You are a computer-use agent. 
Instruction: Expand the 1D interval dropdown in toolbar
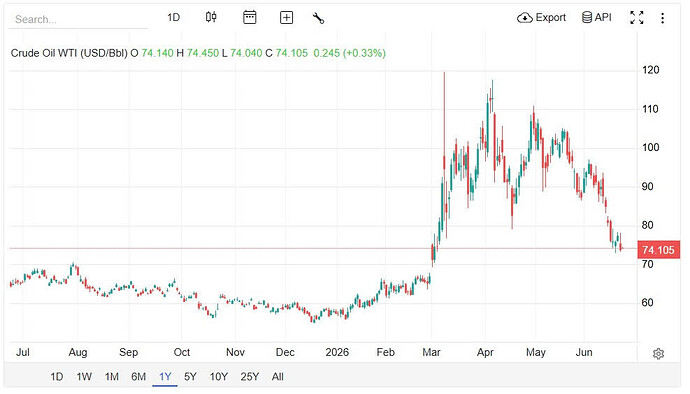[173, 18]
